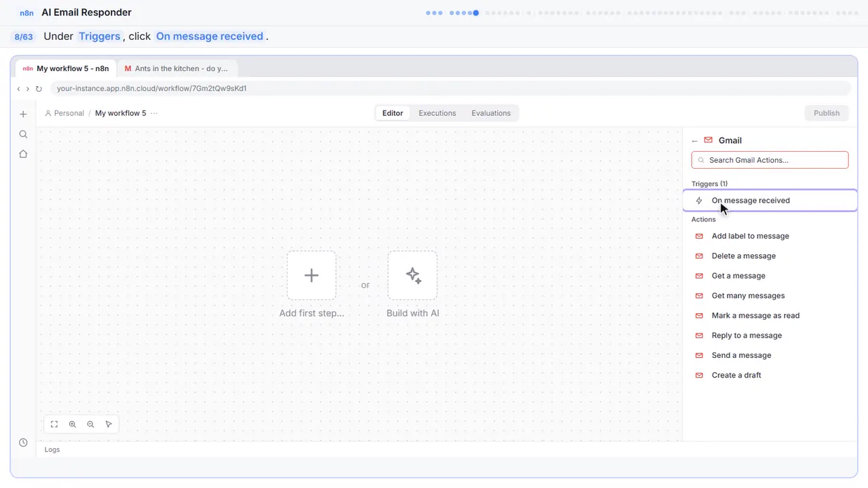Zoom in on the workflow canvas

73,424
